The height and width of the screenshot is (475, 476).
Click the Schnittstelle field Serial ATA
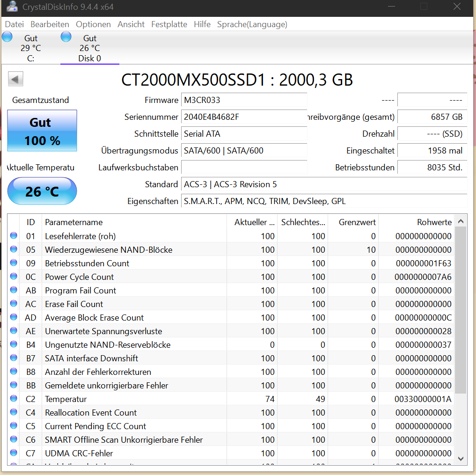coord(244,134)
